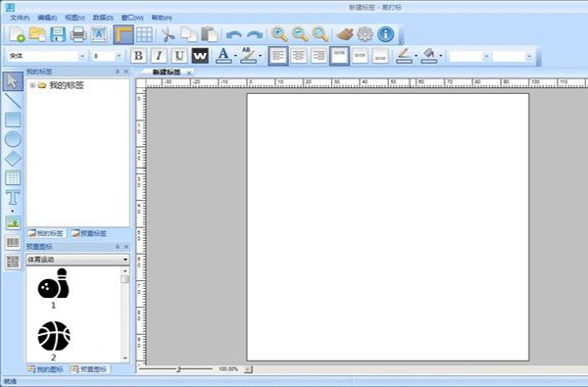This screenshot has height=387, width=588.
Task: Open the 文件 menu
Action: coord(20,18)
